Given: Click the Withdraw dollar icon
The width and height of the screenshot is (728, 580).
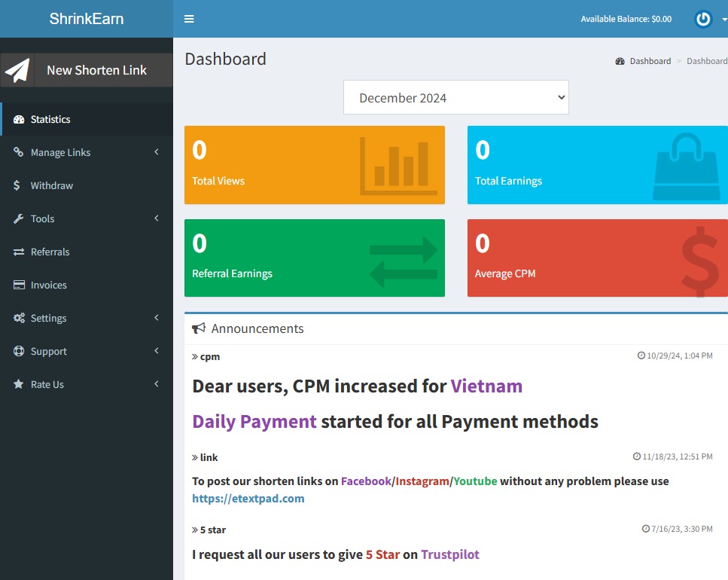Looking at the screenshot, I should [x=18, y=185].
